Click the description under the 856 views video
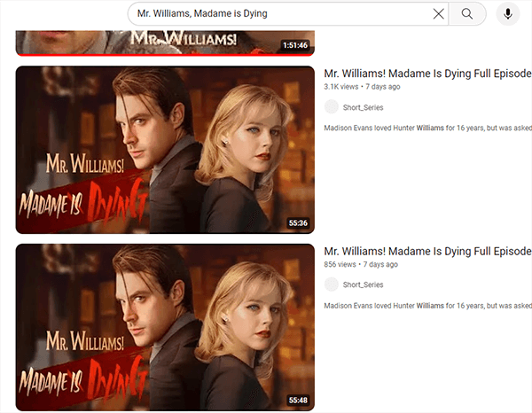532x413 pixels. click(427, 306)
